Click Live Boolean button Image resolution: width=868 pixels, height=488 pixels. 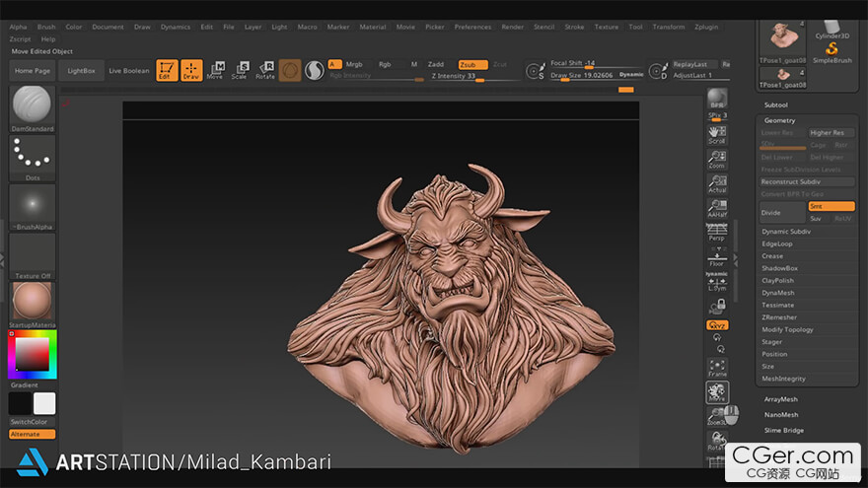tap(129, 71)
